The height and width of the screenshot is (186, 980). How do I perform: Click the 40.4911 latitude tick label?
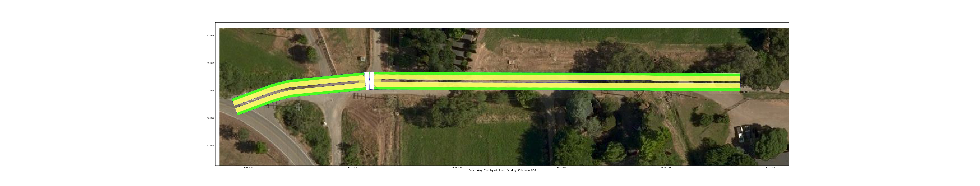(210, 90)
